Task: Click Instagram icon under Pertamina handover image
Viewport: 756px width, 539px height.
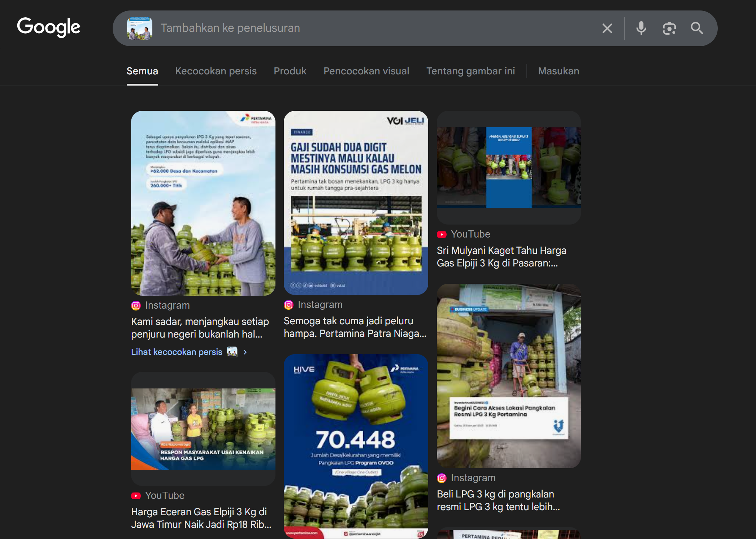Action: coord(136,305)
